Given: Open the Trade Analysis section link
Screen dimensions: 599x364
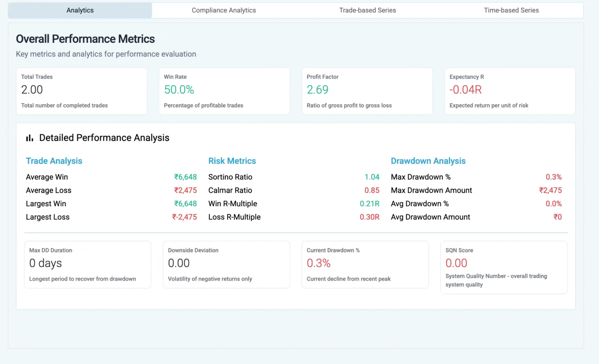Looking at the screenshot, I should [x=54, y=161].
